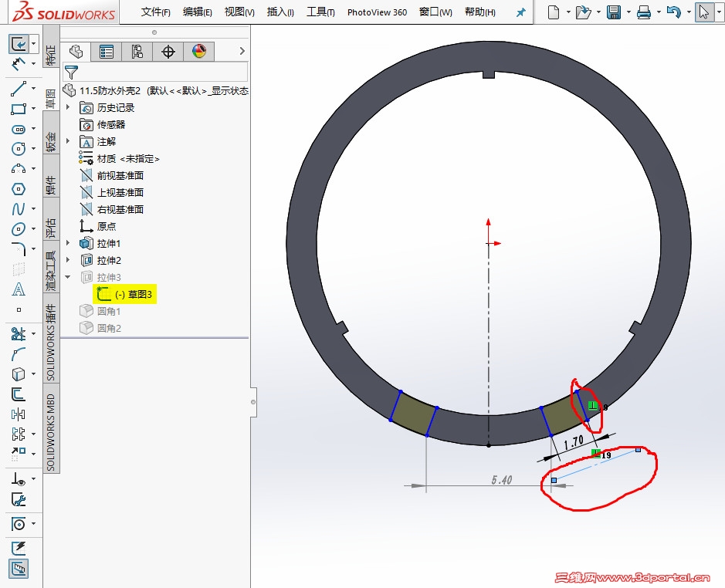Select the Circle sketch tool

(18, 149)
